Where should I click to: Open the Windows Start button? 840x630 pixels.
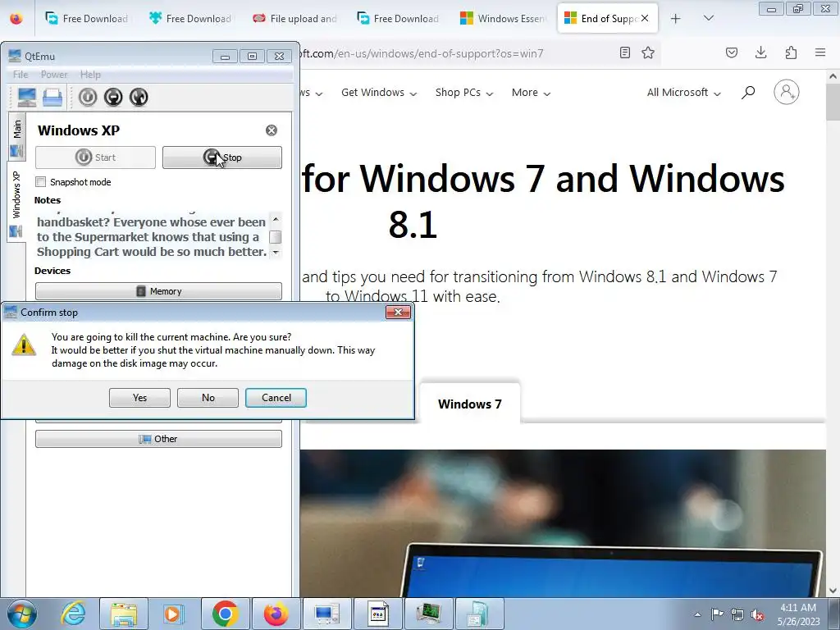point(22,614)
